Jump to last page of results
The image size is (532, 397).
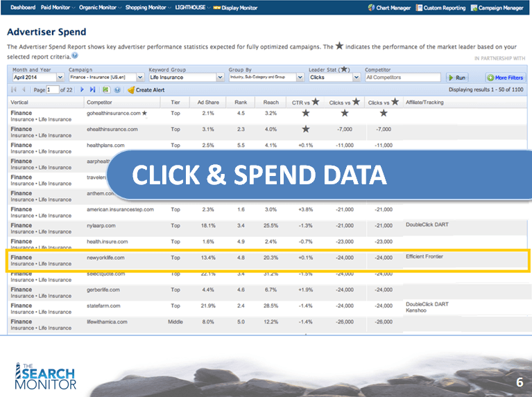point(92,90)
